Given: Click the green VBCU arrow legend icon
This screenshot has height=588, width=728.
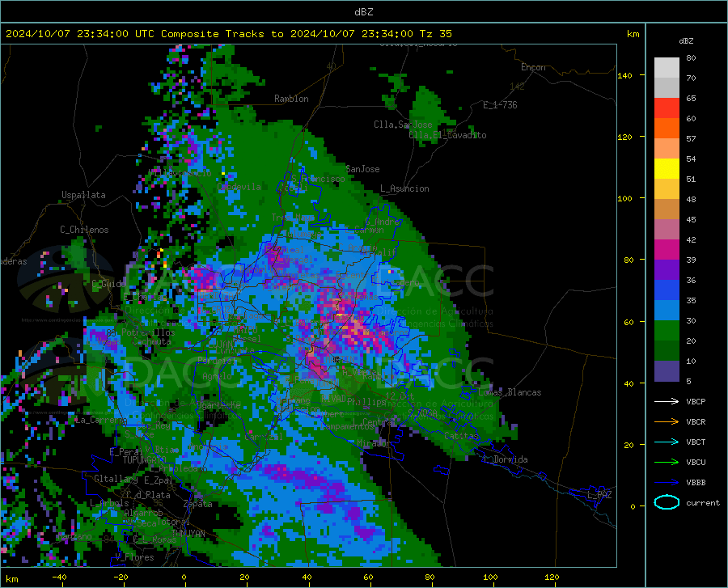Looking at the screenshot, I should (x=667, y=463).
